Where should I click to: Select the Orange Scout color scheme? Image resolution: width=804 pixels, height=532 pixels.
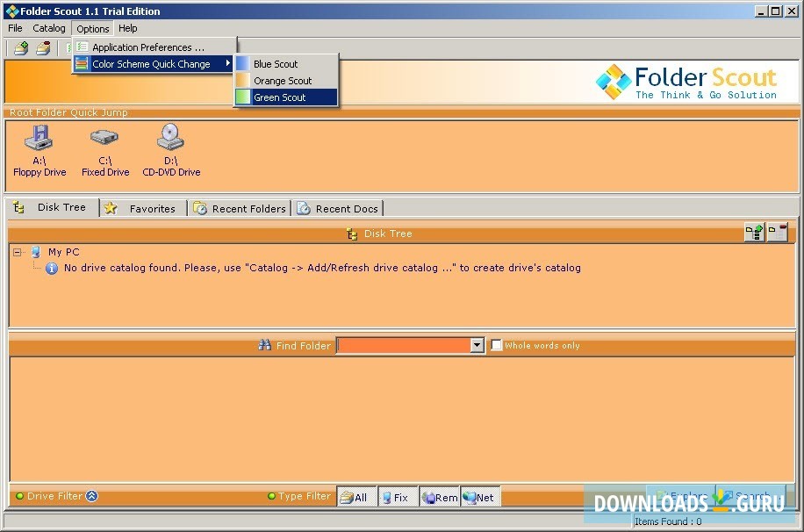(x=286, y=81)
